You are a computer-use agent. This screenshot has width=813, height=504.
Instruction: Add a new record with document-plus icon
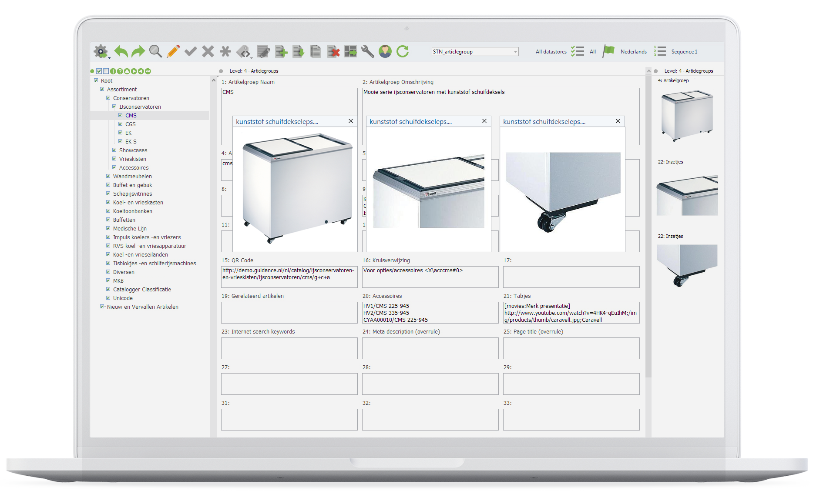click(281, 51)
